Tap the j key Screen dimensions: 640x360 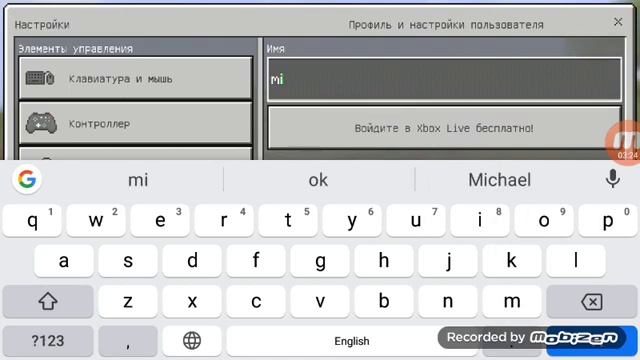(x=448, y=261)
